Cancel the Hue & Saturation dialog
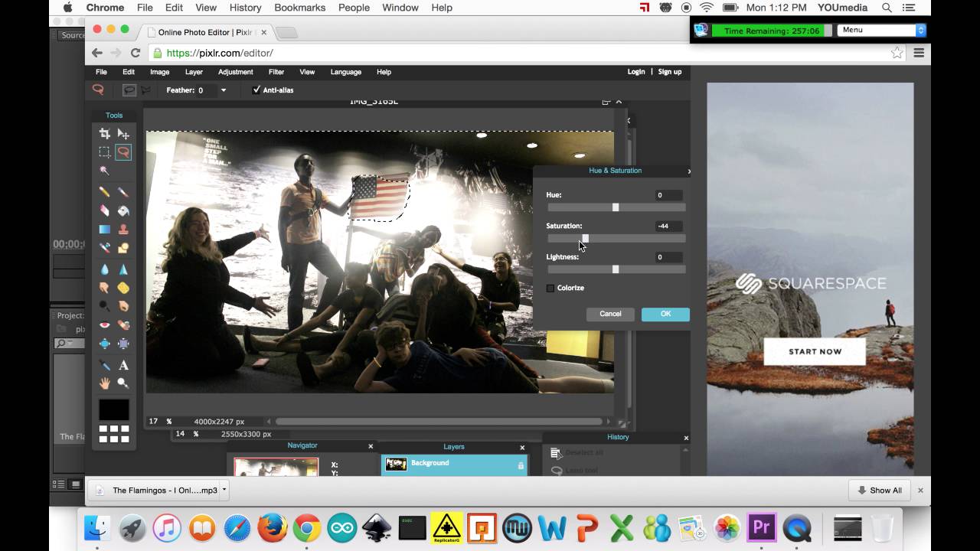980x551 pixels. pyautogui.click(x=610, y=314)
